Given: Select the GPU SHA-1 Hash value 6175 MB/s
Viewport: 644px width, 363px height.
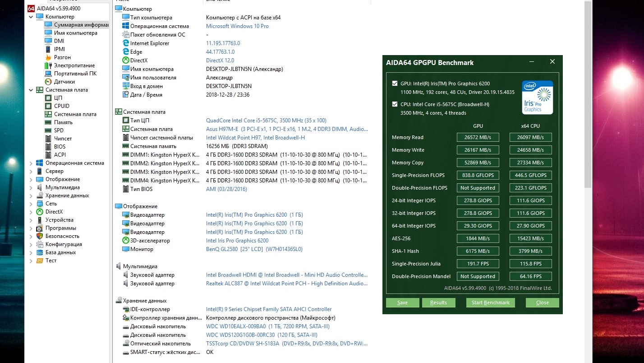Looking at the screenshot, I should point(478,251).
